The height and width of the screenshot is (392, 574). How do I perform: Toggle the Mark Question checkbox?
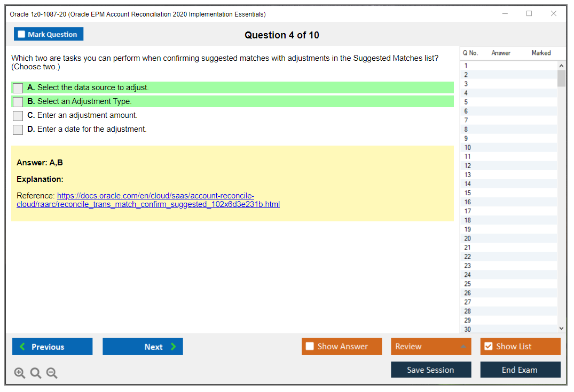pyautogui.click(x=49, y=34)
